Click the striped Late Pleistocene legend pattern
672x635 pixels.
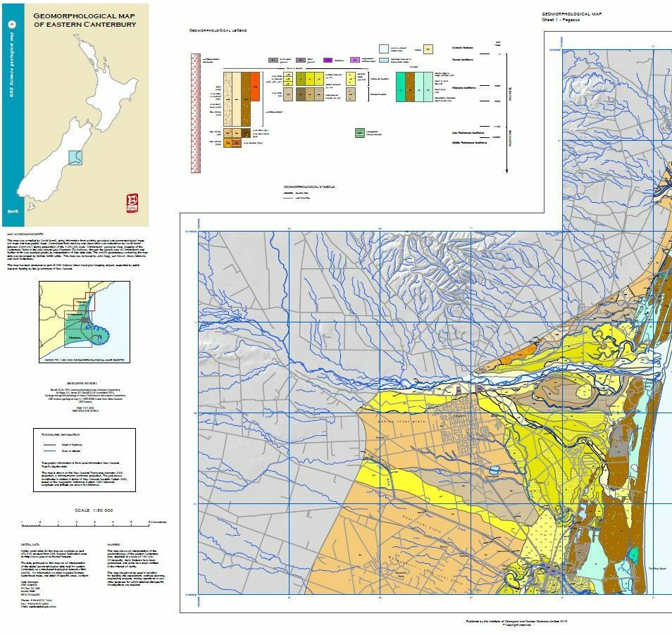click(x=359, y=132)
